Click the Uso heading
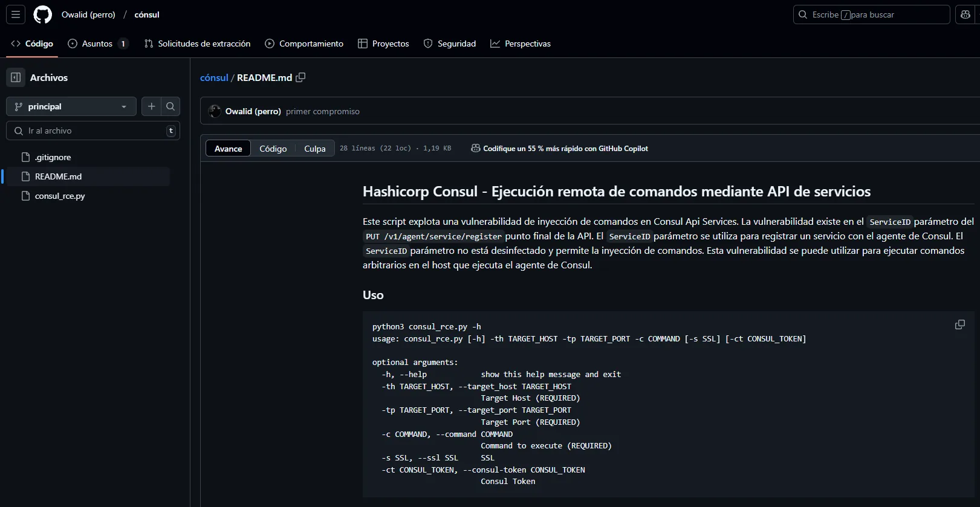The image size is (980, 507). click(x=373, y=295)
